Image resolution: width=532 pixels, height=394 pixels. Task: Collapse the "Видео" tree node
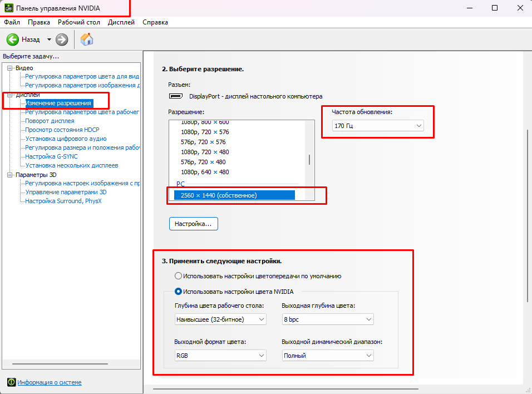(x=9, y=68)
